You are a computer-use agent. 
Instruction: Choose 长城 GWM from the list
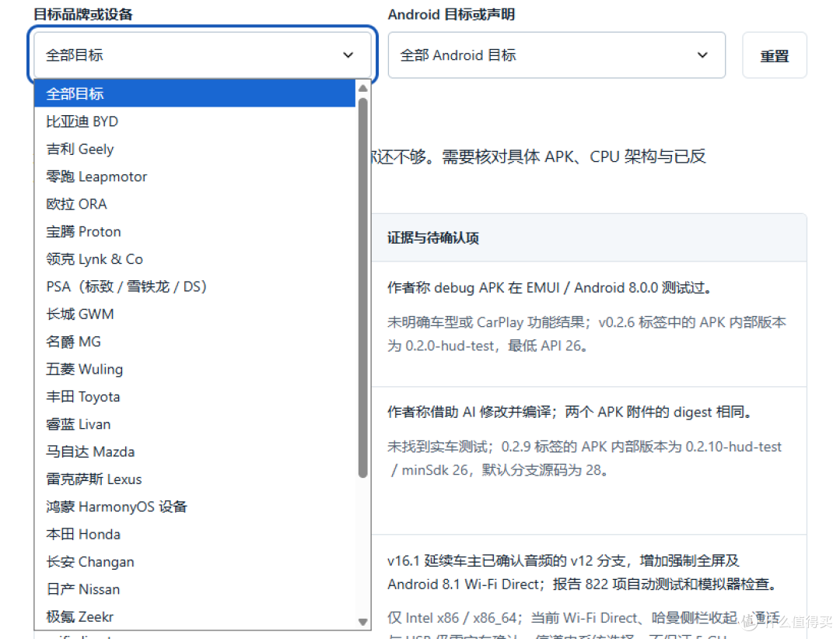click(x=195, y=314)
